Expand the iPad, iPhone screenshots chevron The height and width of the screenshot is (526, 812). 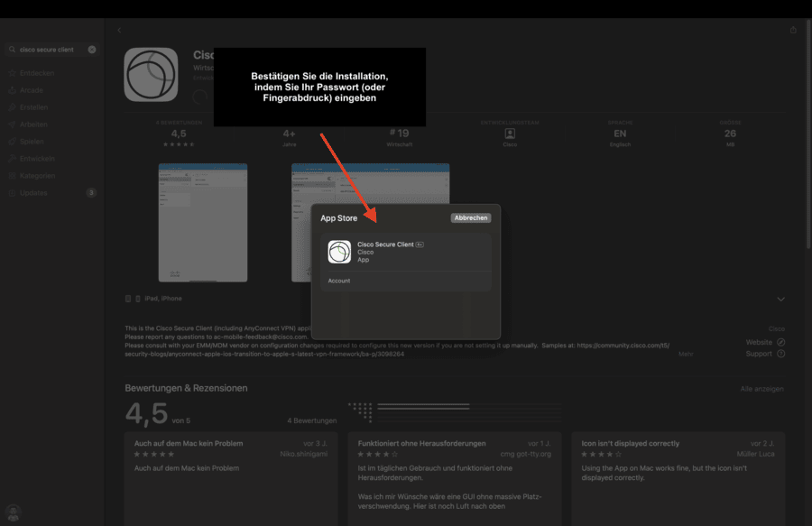pyautogui.click(x=780, y=300)
